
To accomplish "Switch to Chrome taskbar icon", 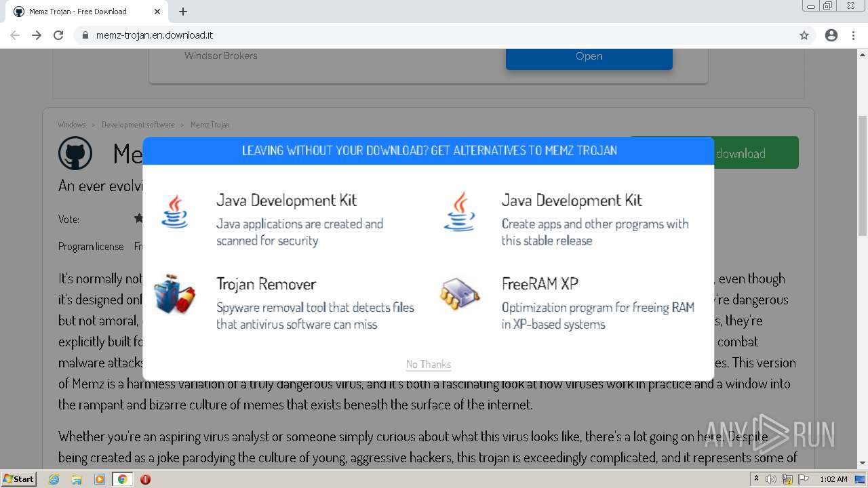I will pyautogui.click(x=122, y=479).
